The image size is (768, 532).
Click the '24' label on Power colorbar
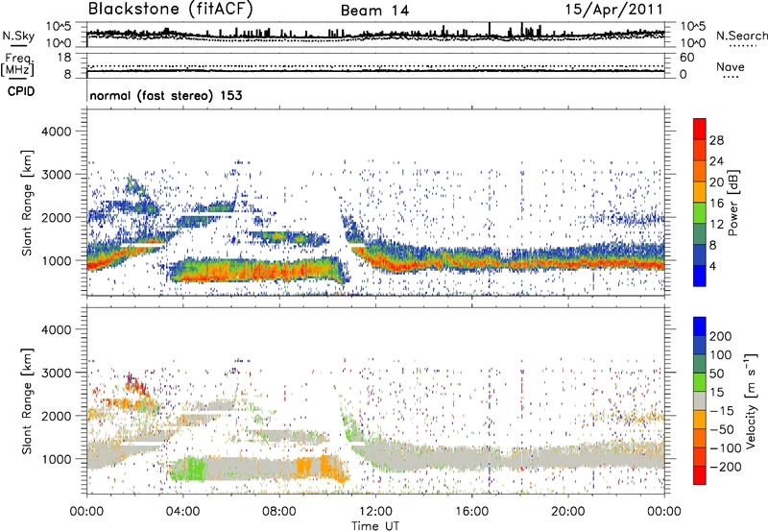(x=716, y=161)
